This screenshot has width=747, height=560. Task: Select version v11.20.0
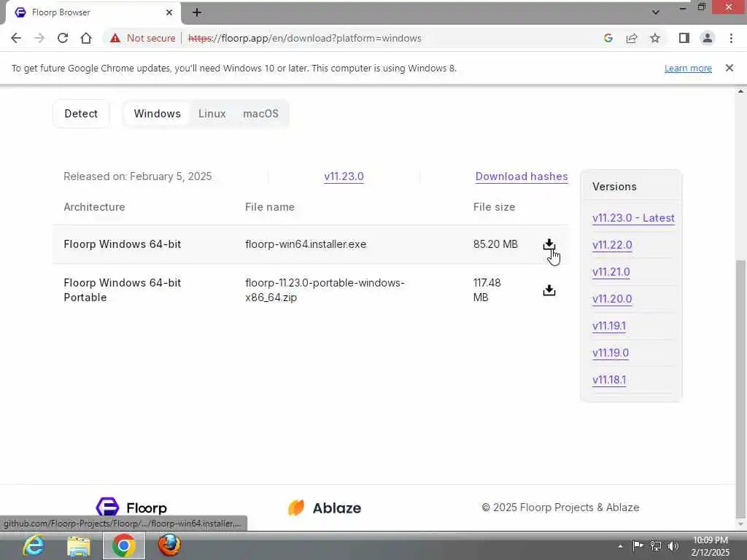(612, 299)
